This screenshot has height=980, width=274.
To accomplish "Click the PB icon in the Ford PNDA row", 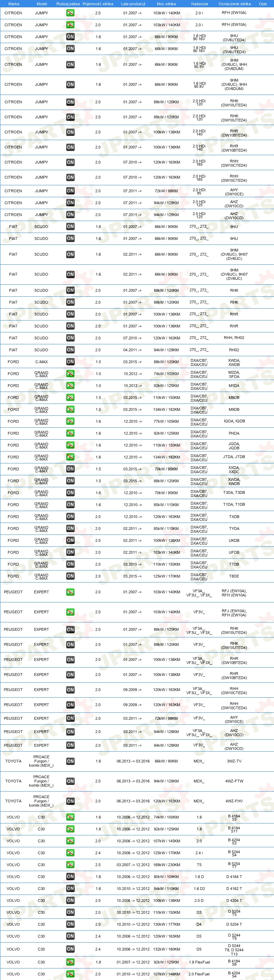I will [x=70, y=433].
